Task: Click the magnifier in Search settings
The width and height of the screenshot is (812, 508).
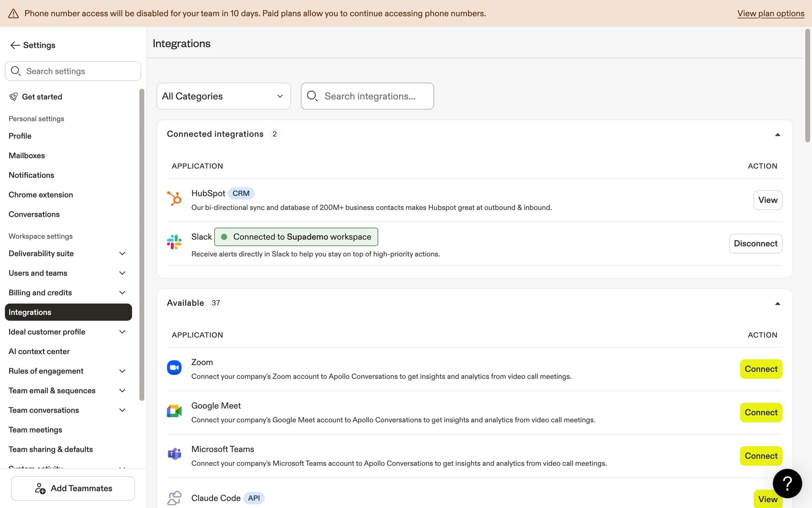Action: [16, 71]
